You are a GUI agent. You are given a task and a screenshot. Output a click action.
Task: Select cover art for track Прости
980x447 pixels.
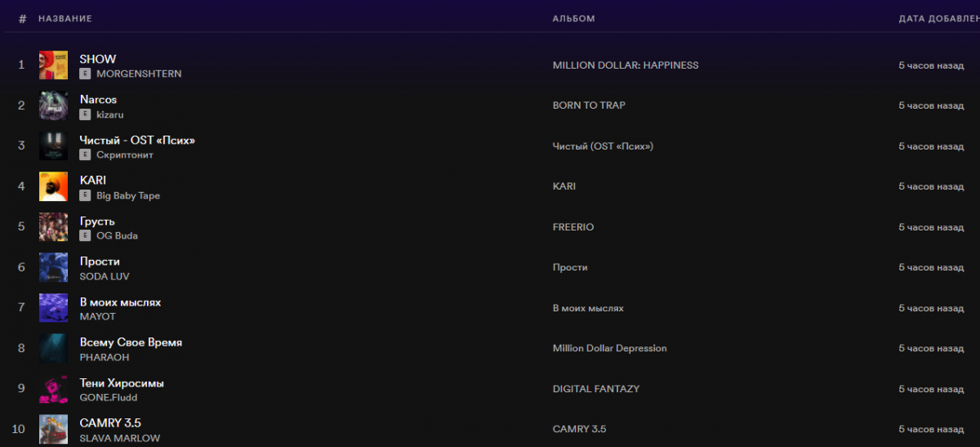[53, 268]
